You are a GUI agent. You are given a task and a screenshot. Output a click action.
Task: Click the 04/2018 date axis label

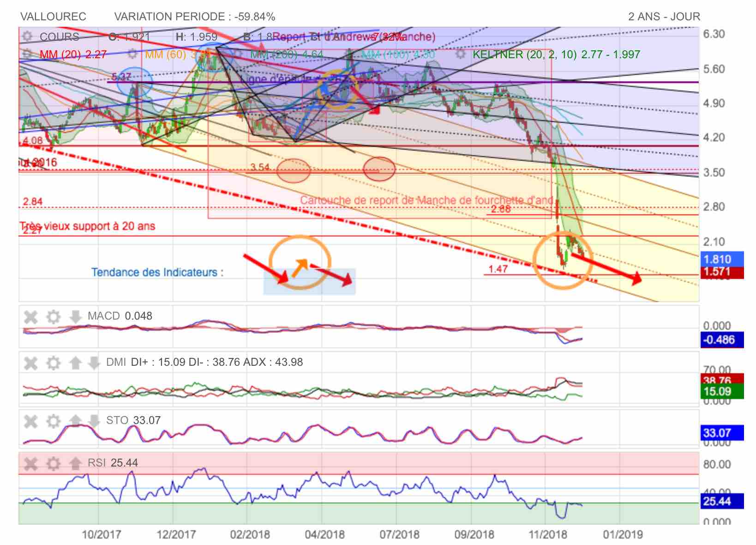(x=325, y=534)
